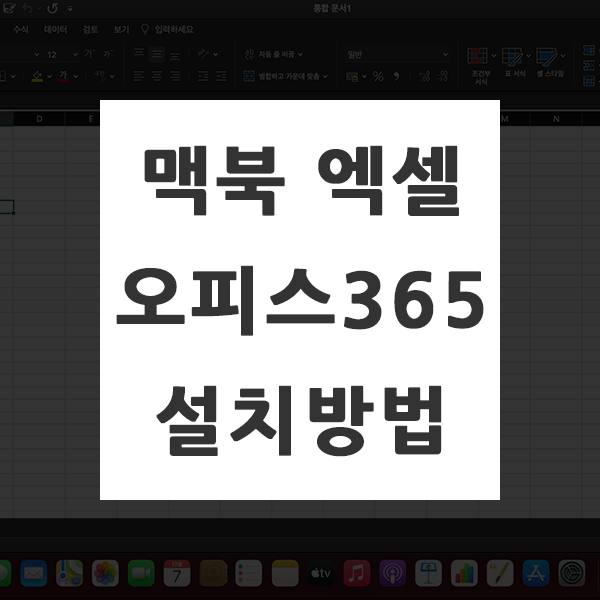This screenshot has height=600, width=600.
Task: Apply the yellow fill color bucket
Action: (37, 76)
